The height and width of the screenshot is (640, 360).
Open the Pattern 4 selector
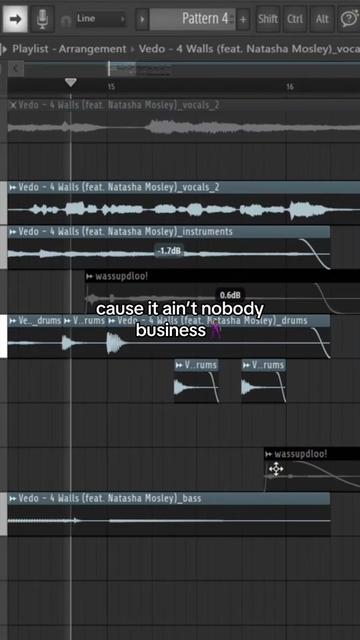[192, 19]
